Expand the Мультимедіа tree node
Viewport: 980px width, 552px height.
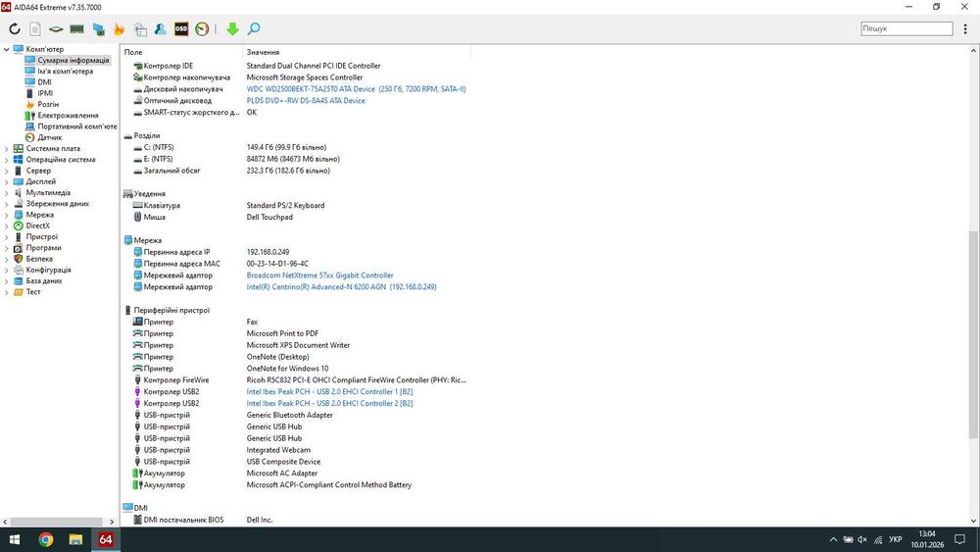pos(6,192)
